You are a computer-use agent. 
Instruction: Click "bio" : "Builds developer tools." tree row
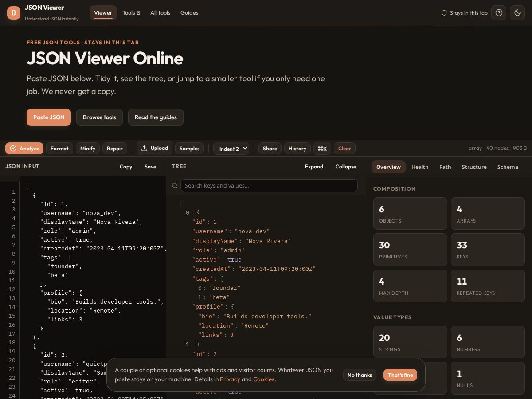tap(255, 316)
